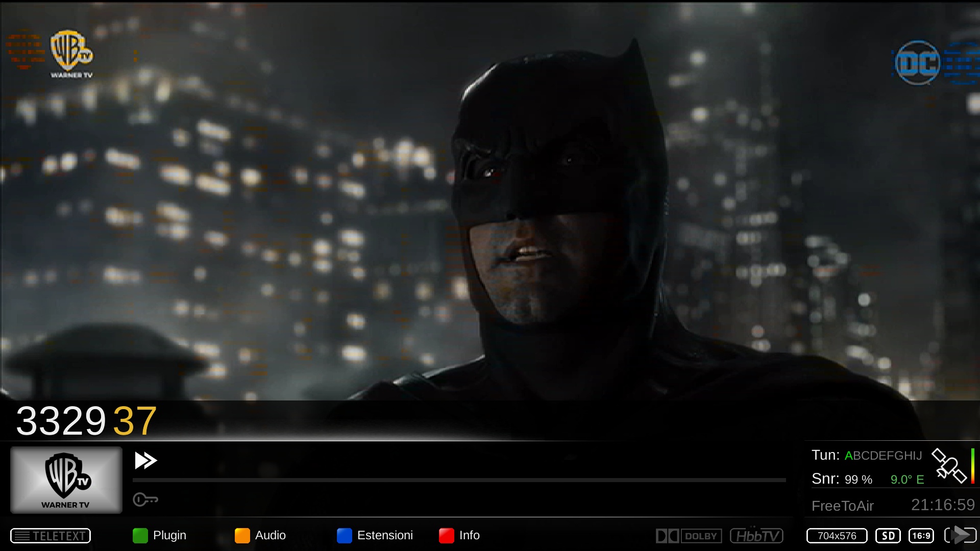
Task: Click the encryption key icon
Action: click(x=145, y=499)
